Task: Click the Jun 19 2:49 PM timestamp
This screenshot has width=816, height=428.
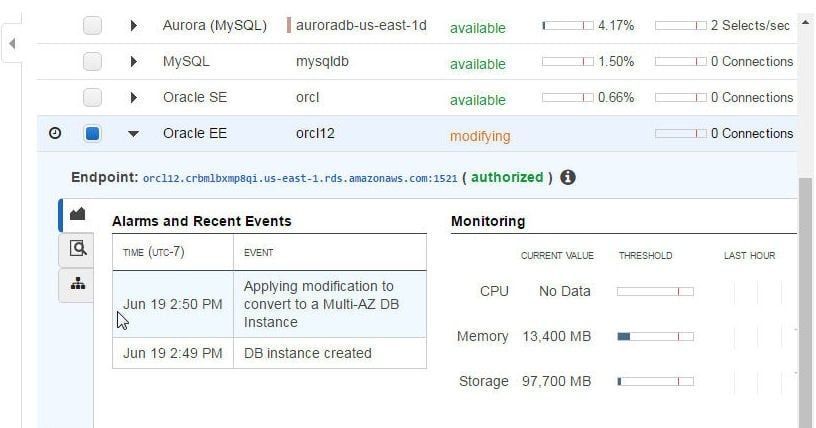Action: tap(173, 353)
